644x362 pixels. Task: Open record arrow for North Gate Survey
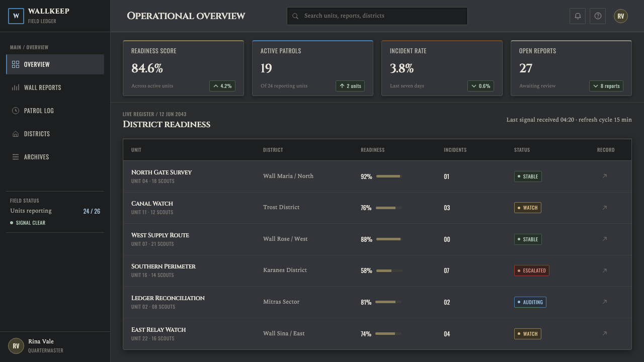tap(605, 176)
